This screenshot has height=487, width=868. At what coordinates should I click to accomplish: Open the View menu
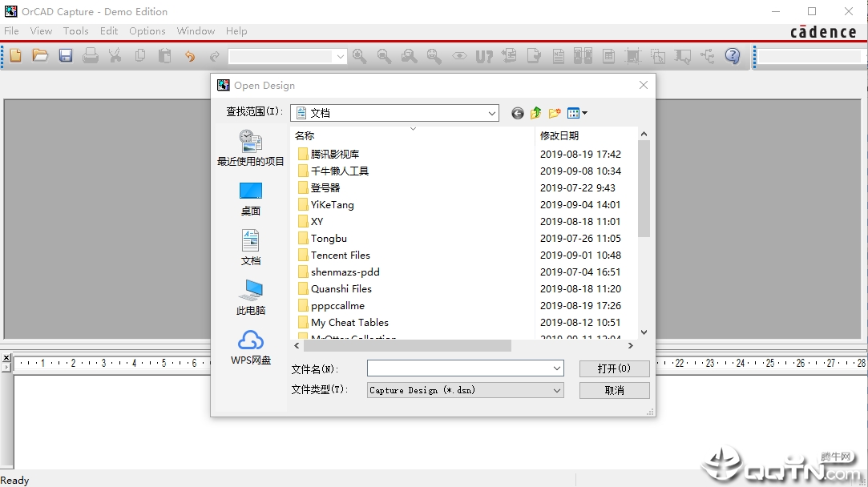click(x=41, y=31)
